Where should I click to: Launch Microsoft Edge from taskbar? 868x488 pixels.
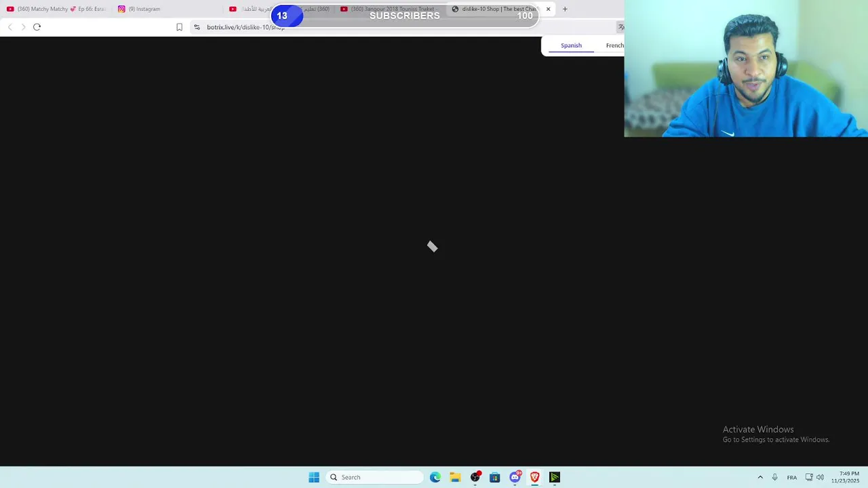435,477
